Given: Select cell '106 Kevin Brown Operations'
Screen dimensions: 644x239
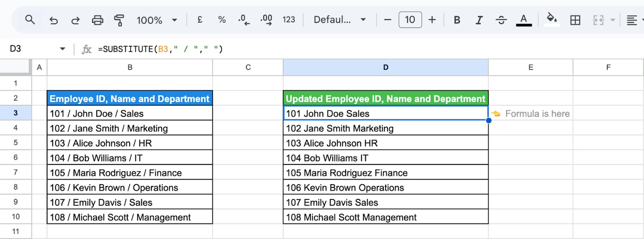Looking at the screenshot, I should click(x=386, y=188).
